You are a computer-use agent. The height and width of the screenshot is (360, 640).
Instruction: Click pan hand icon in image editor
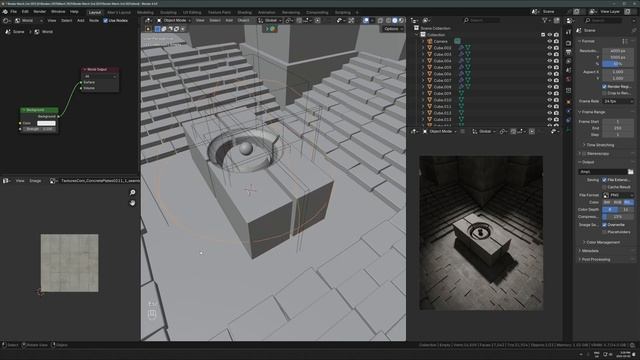(132, 203)
